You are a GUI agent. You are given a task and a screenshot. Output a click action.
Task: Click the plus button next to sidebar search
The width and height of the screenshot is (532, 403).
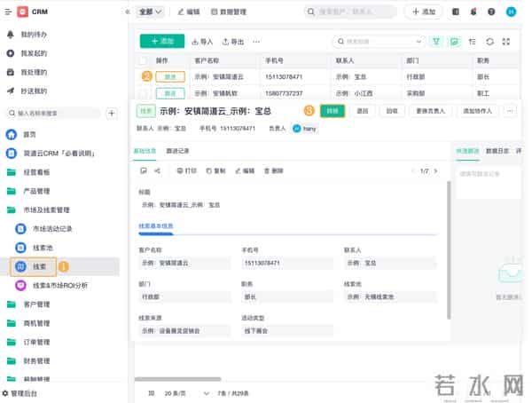click(x=112, y=113)
